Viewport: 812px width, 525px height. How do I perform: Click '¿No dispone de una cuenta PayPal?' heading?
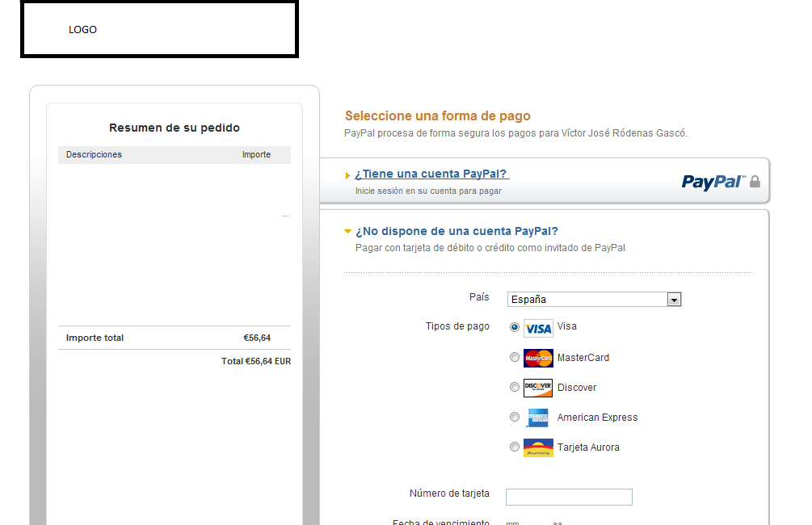456,231
